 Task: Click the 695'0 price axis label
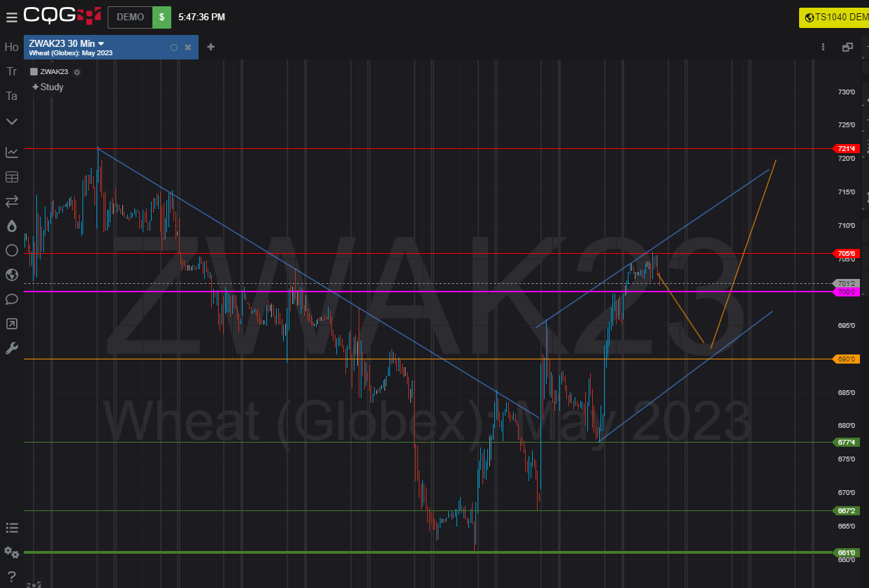[847, 325]
